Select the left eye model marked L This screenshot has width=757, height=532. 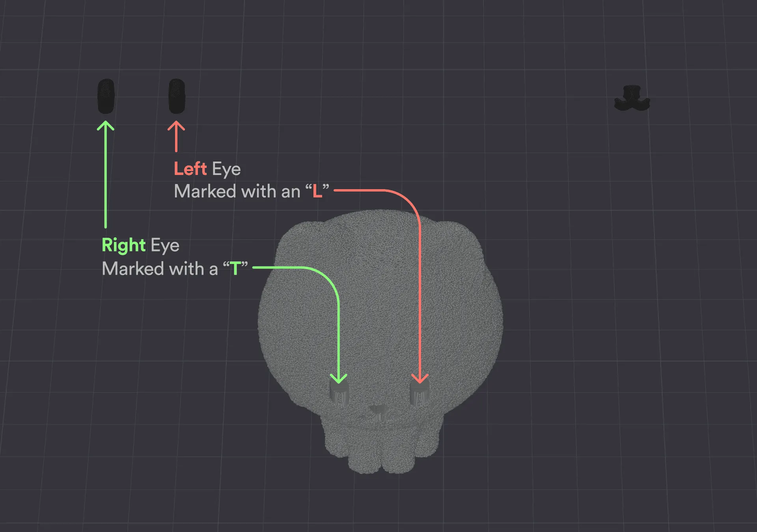click(177, 96)
